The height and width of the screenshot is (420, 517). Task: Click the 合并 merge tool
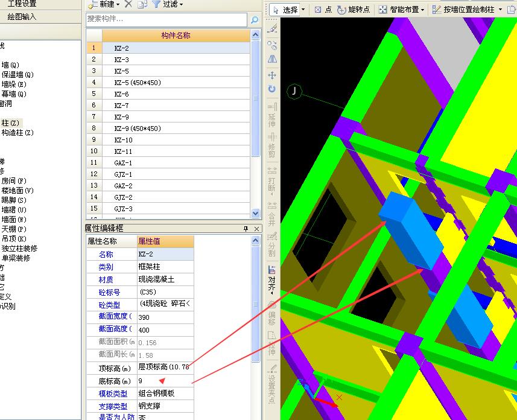(x=272, y=214)
